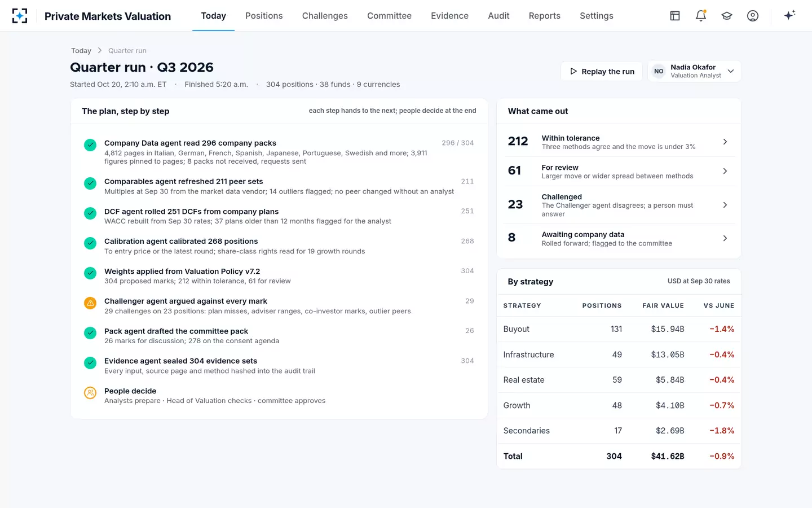The width and height of the screenshot is (812, 508).
Task: Click the Quarter run breadcrumb
Action: [x=127, y=51]
